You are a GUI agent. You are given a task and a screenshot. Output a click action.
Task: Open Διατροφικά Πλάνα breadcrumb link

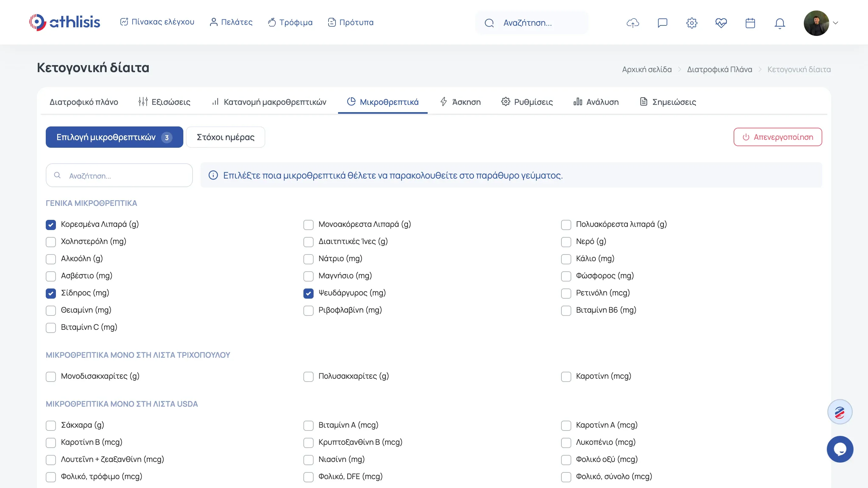click(719, 70)
